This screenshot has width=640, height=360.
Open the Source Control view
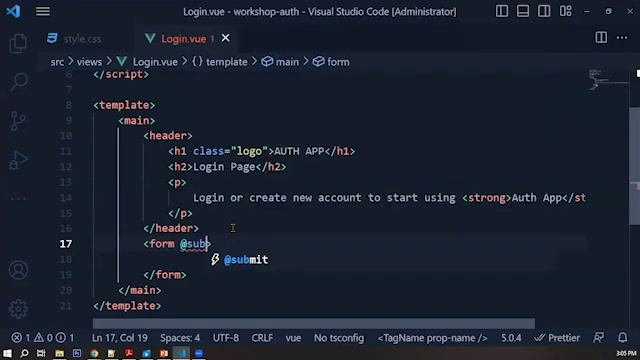click(x=18, y=121)
